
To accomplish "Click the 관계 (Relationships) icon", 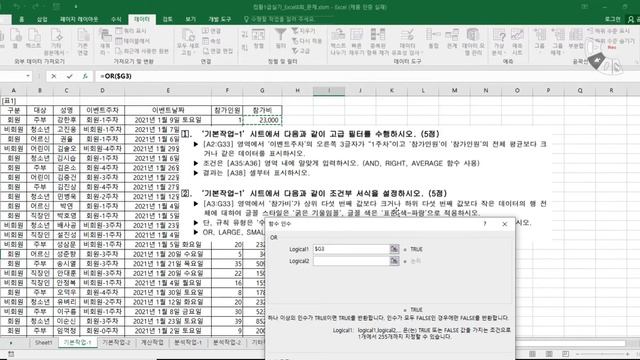I will click(x=452, y=39).
